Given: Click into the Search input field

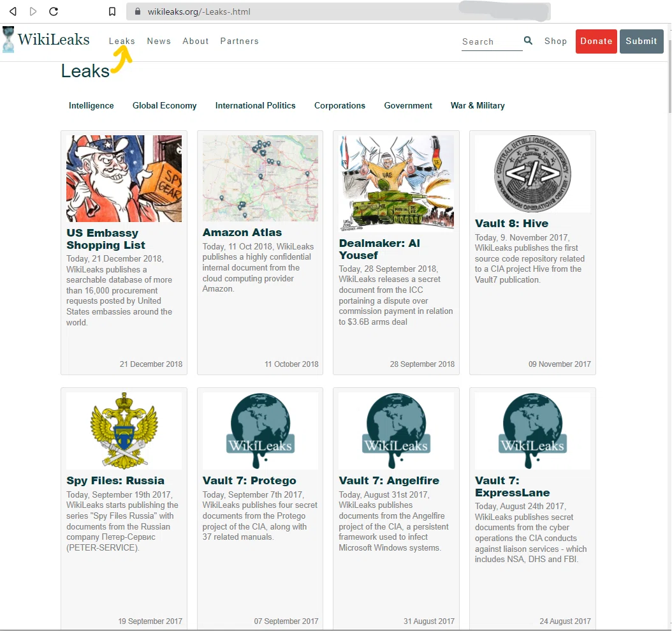Looking at the screenshot, I should point(492,41).
